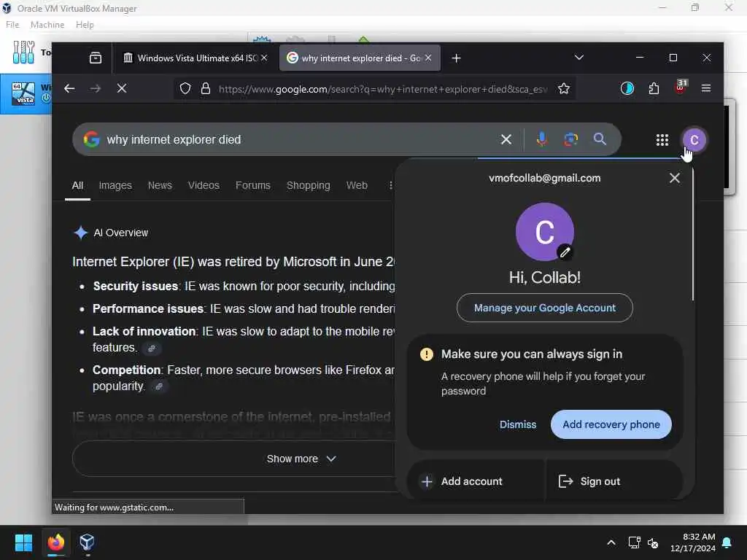Click VirtualBox icon in the taskbar
The height and width of the screenshot is (560, 747).
click(88, 542)
